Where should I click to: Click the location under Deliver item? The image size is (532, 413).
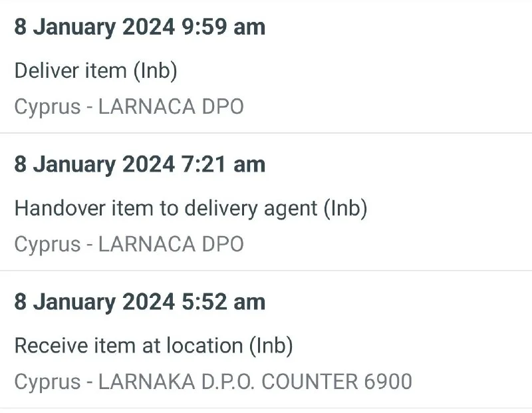coord(129,106)
